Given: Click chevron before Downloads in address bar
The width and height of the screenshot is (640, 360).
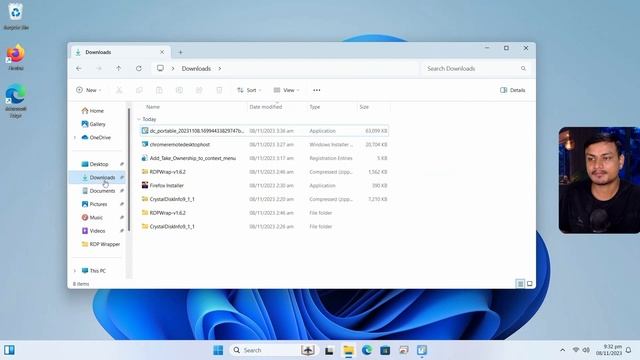Looking at the screenshot, I should (x=173, y=69).
